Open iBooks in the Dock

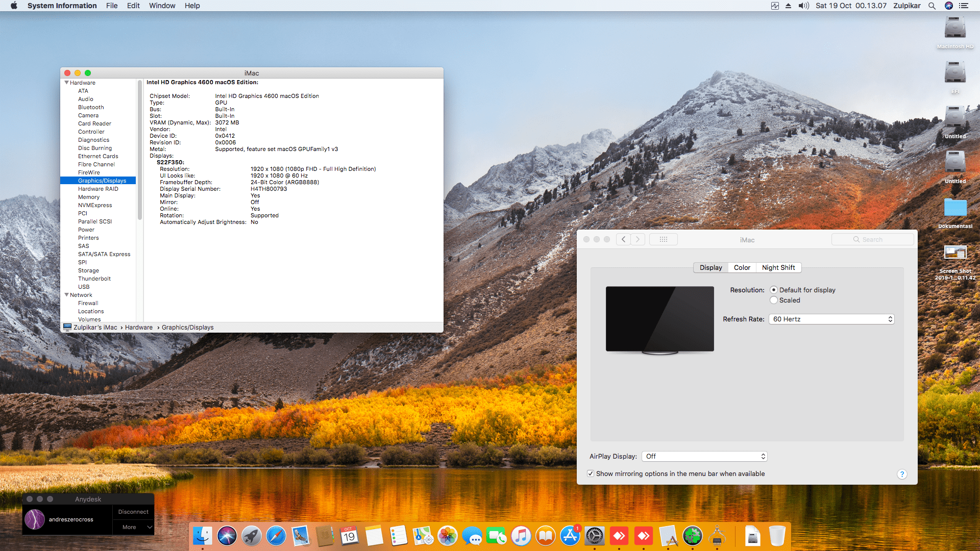click(546, 536)
